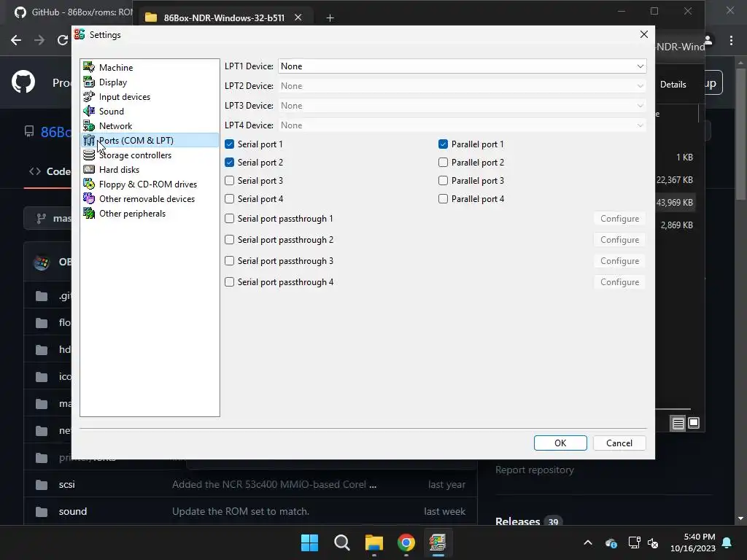Uncheck Parallel port 1
The height and width of the screenshot is (560, 747).
point(443,144)
